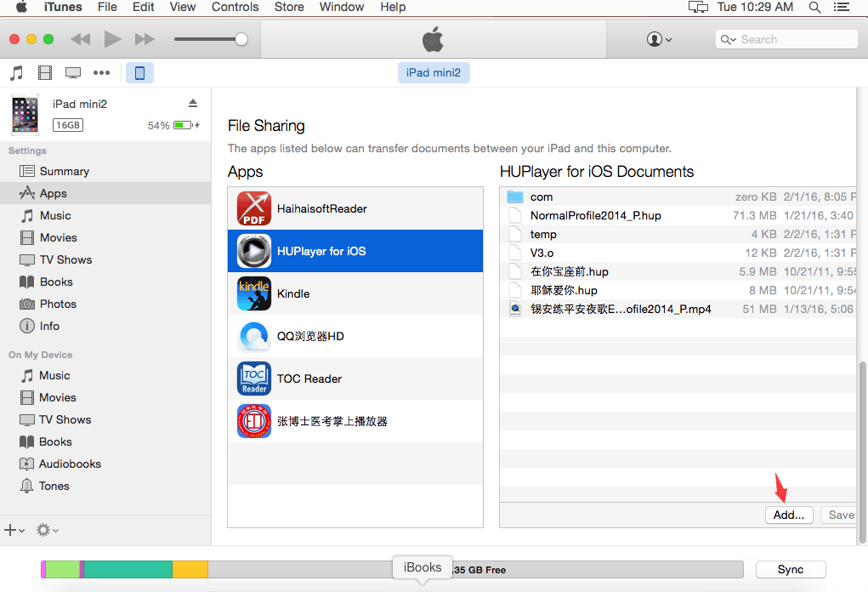Click the teal storage segment
Screen dimensions: 868x592
point(128,569)
